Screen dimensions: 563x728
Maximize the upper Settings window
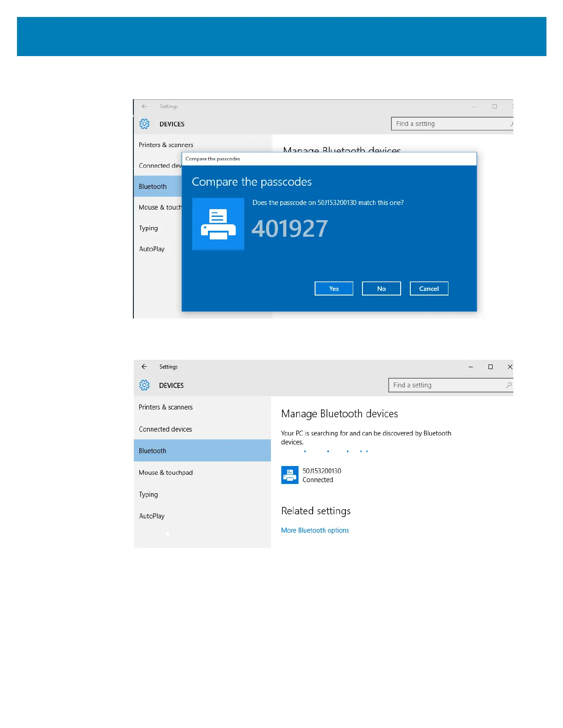pos(494,106)
